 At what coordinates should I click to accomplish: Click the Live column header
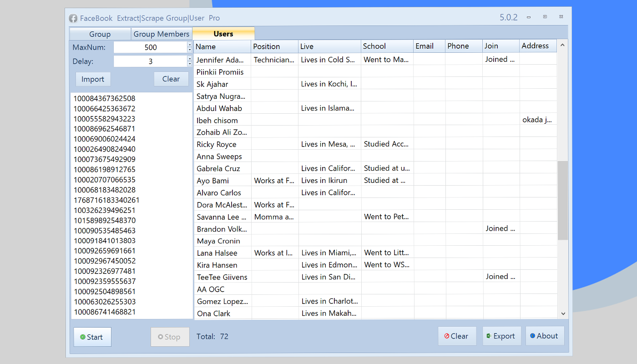[x=330, y=46]
